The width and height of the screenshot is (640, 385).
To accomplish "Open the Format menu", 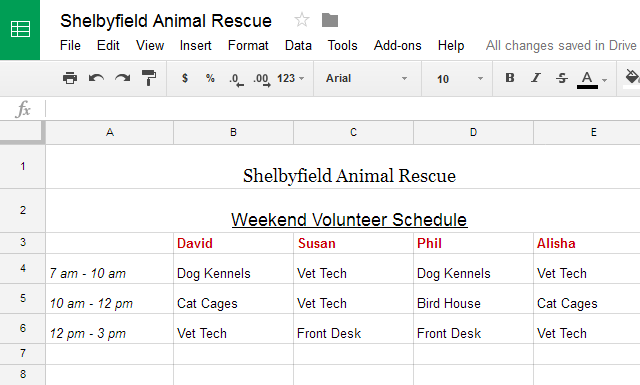I will 248,45.
